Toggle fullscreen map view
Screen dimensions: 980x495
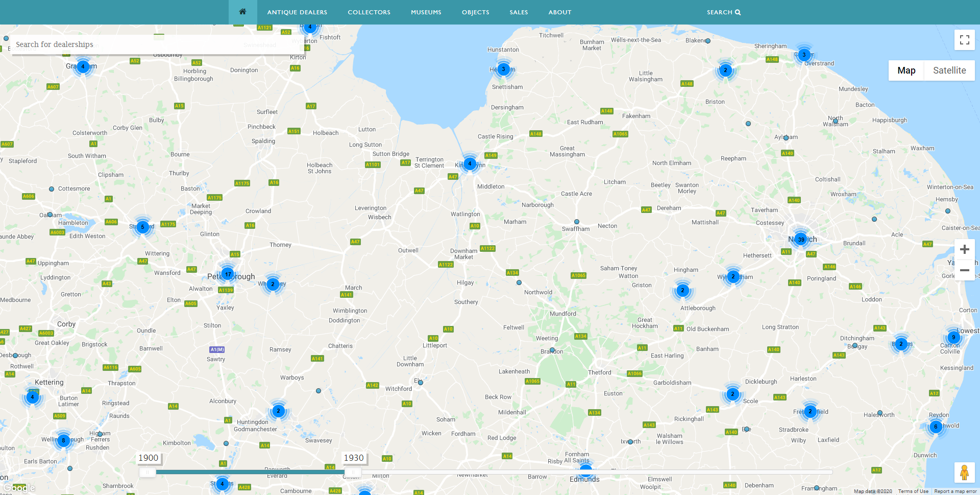pyautogui.click(x=964, y=40)
